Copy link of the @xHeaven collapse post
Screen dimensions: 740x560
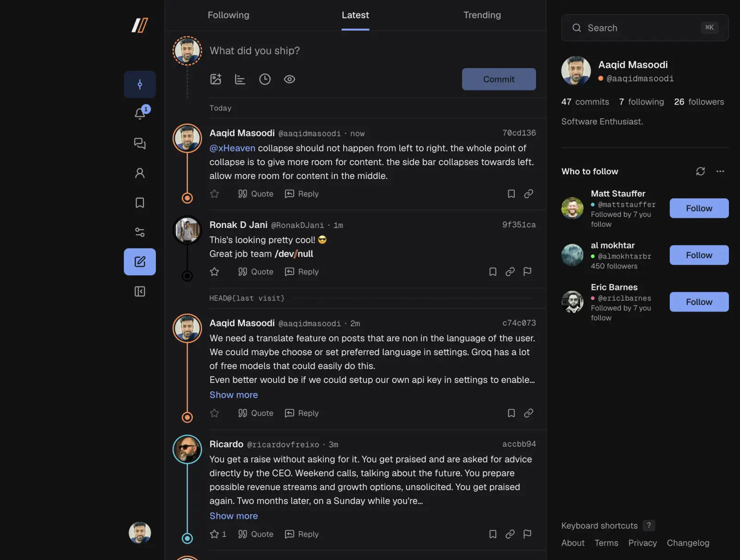coord(529,194)
